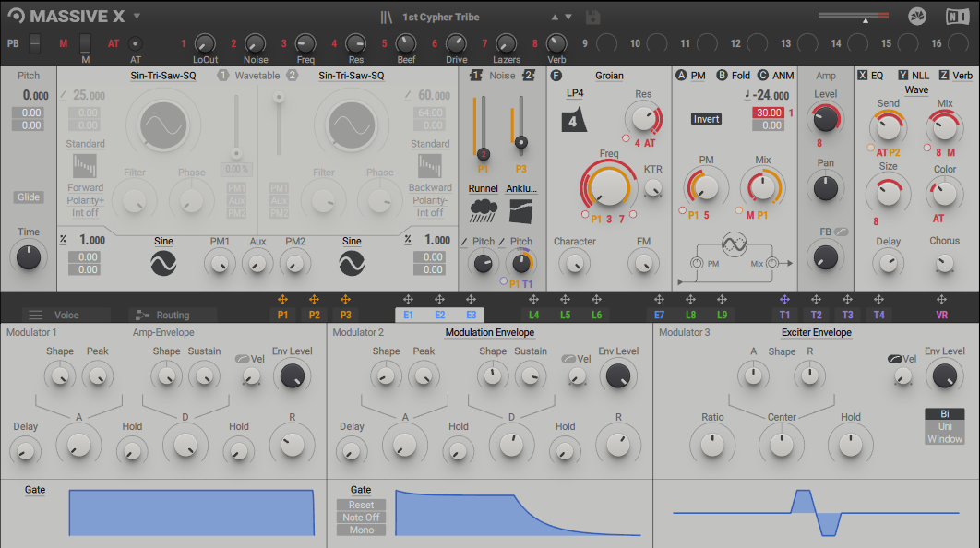Screen dimensions: 980x548
Task: Click the filter Freq knob
Action: (608, 187)
